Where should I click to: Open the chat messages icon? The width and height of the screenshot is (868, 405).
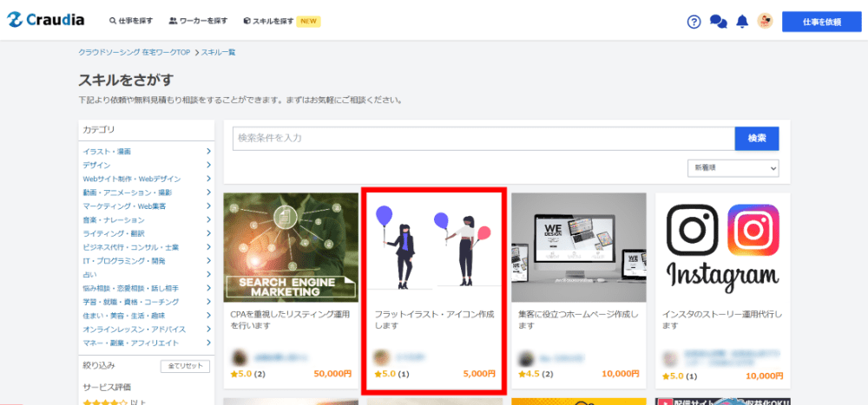tap(718, 22)
